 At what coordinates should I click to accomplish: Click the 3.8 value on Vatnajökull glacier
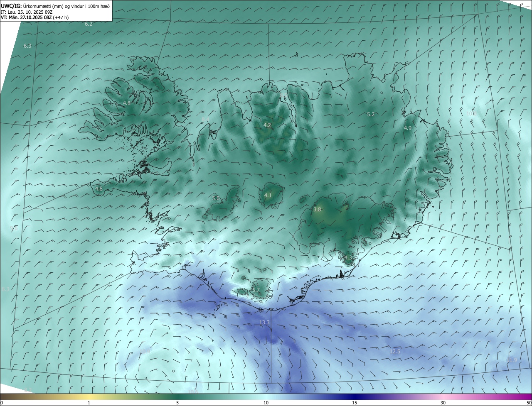[x=317, y=210]
